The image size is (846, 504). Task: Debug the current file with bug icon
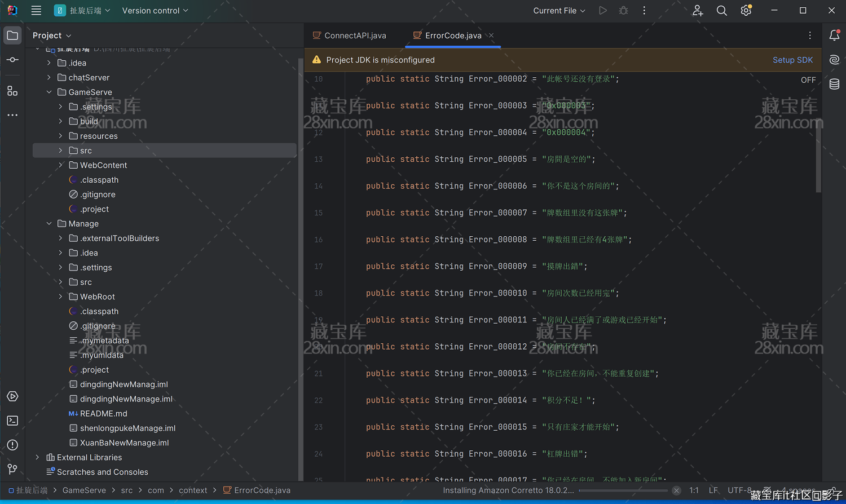click(x=623, y=10)
